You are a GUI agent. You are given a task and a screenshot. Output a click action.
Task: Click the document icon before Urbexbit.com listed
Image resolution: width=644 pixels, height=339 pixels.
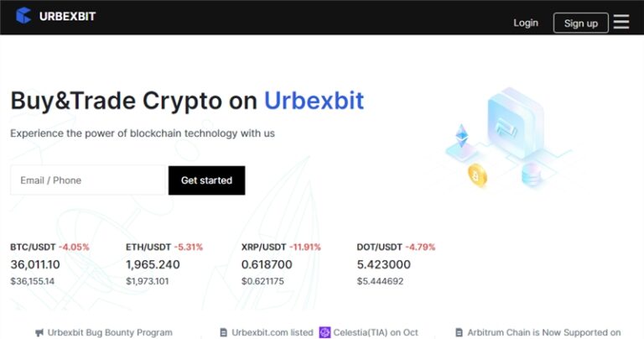pyautogui.click(x=223, y=332)
